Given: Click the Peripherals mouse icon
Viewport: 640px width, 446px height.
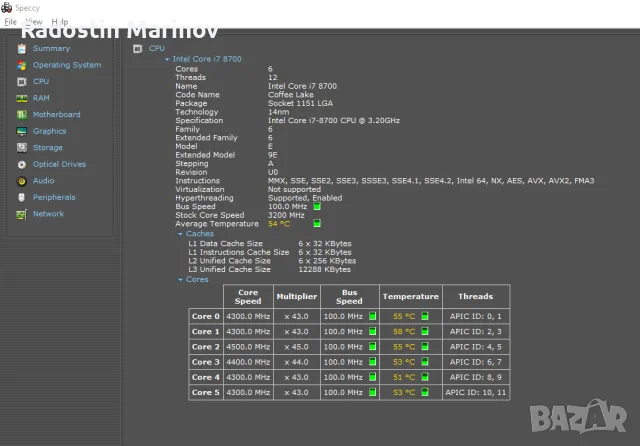Looking at the screenshot, I should (22, 197).
